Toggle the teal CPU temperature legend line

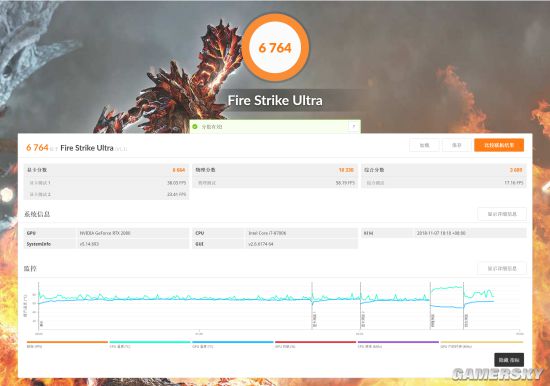tap(150, 342)
